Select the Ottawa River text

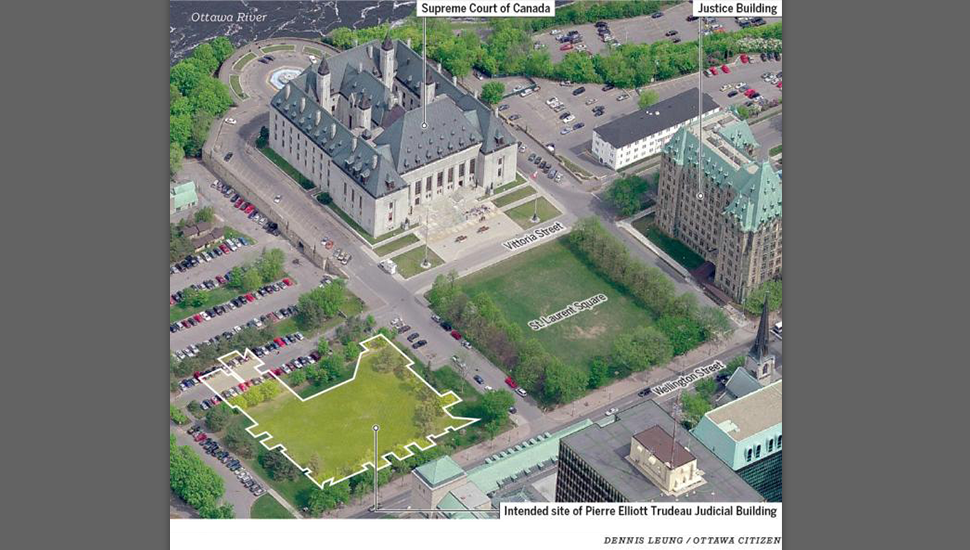(x=228, y=17)
